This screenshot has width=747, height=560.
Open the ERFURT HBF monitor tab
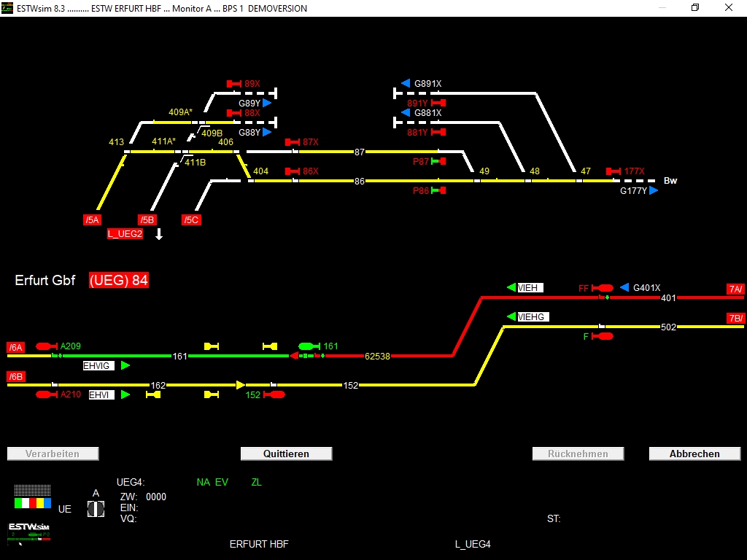point(259,544)
